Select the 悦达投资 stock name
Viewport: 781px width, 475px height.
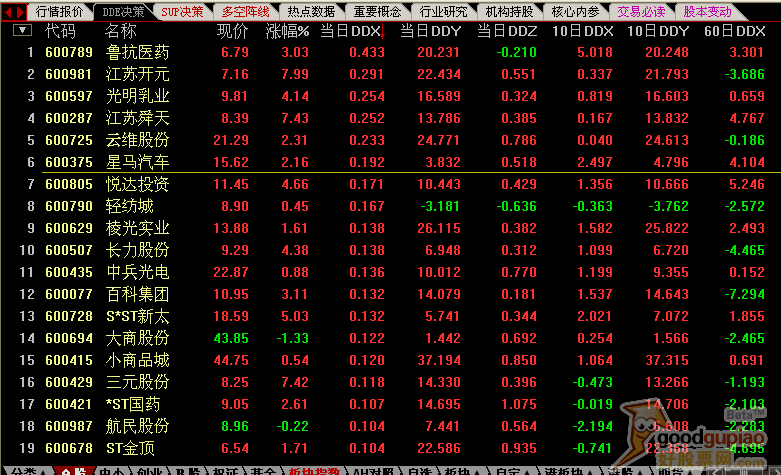point(137,184)
